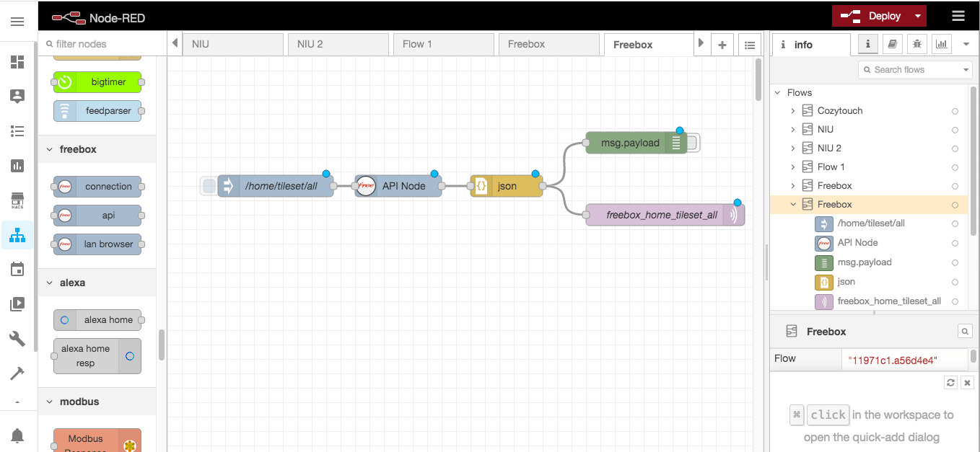Image resolution: width=980 pixels, height=452 pixels.
Task: Switch to the inactive Freebox flow tab
Action: click(548, 44)
